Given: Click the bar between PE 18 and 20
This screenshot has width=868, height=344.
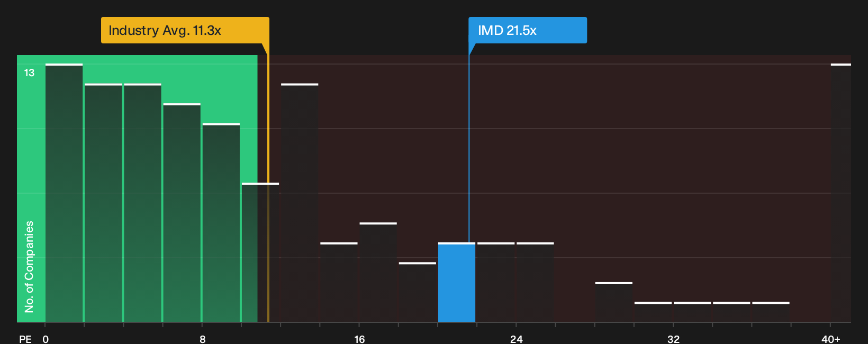Looking at the screenshot, I should [418, 292].
